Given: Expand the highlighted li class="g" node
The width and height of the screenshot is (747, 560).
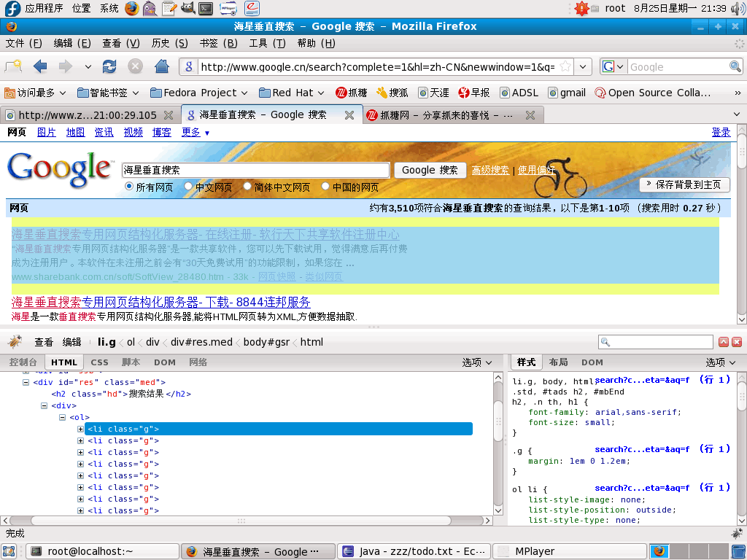Looking at the screenshot, I should 80,429.
